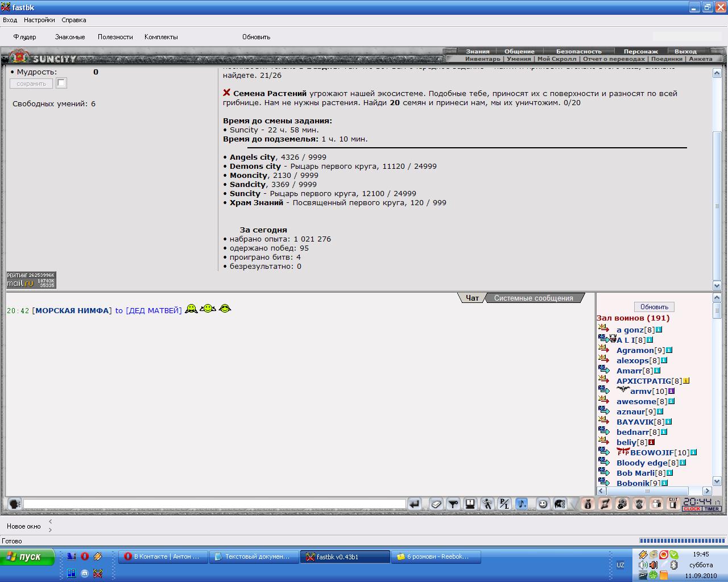728x582 pixels.
Task: Toggle the music note sound icon
Action: pos(522,504)
